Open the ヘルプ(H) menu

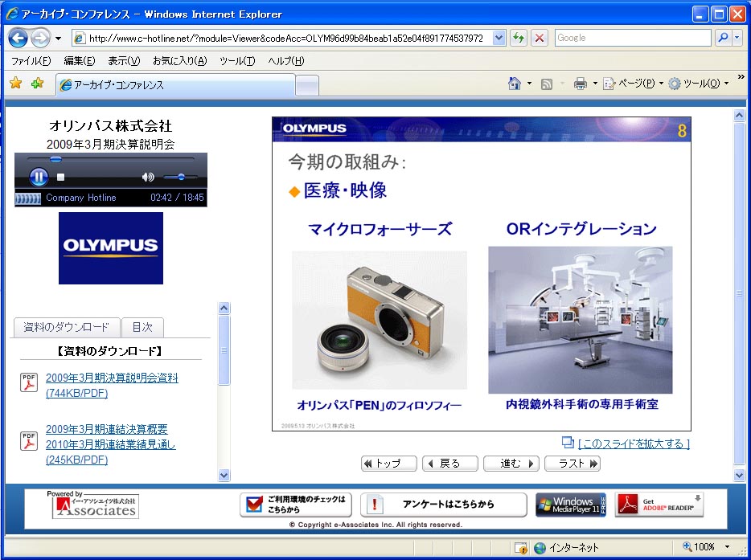(286, 61)
